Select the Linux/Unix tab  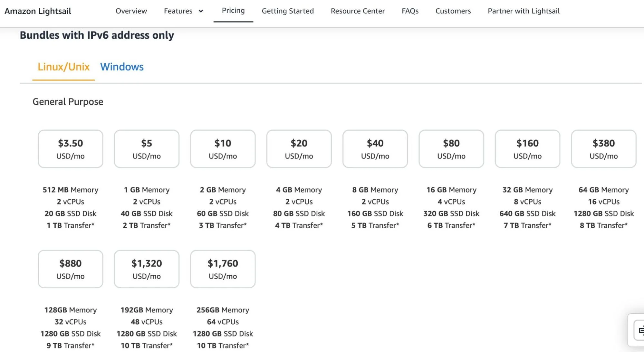pos(63,67)
